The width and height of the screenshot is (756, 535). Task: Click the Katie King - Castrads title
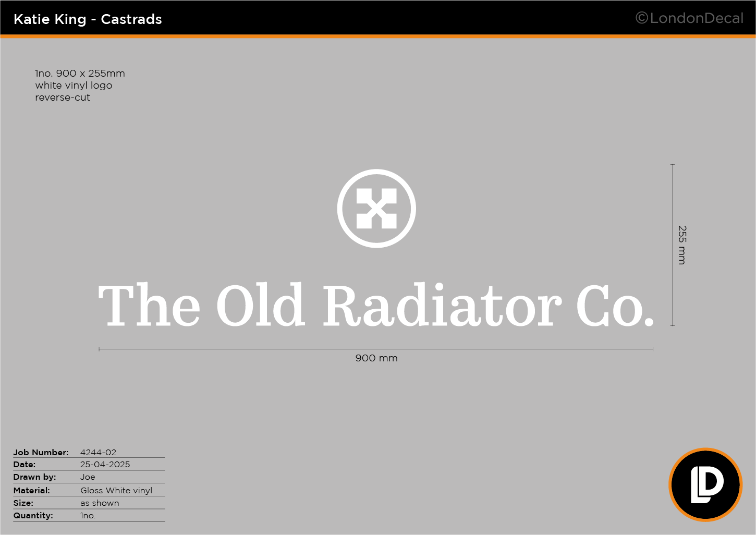pyautogui.click(x=88, y=19)
